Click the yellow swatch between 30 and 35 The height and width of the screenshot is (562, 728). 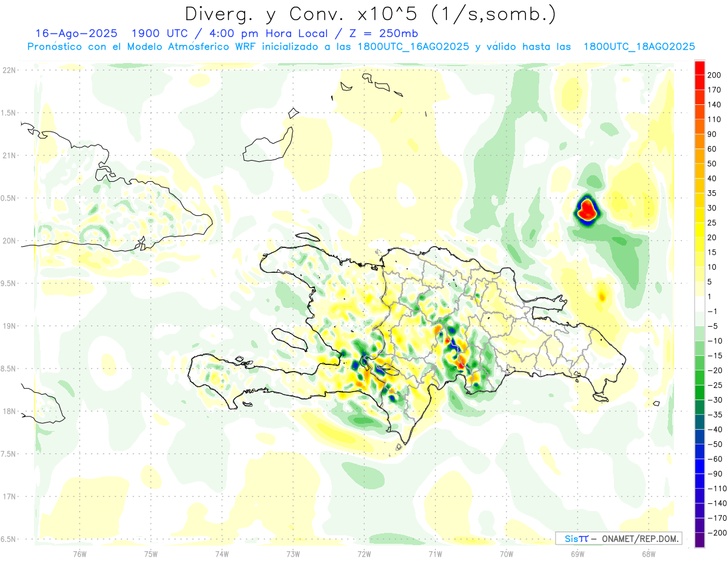click(699, 201)
